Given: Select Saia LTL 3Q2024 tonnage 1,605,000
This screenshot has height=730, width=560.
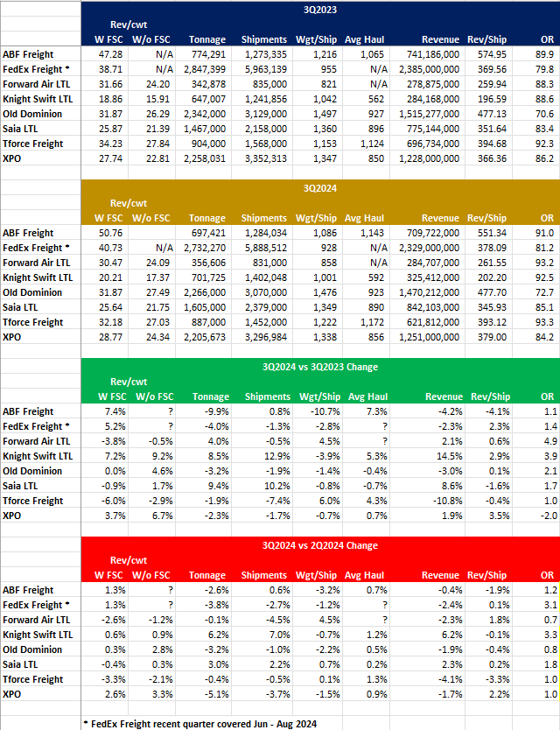Looking at the screenshot, I should pos(205,307).
